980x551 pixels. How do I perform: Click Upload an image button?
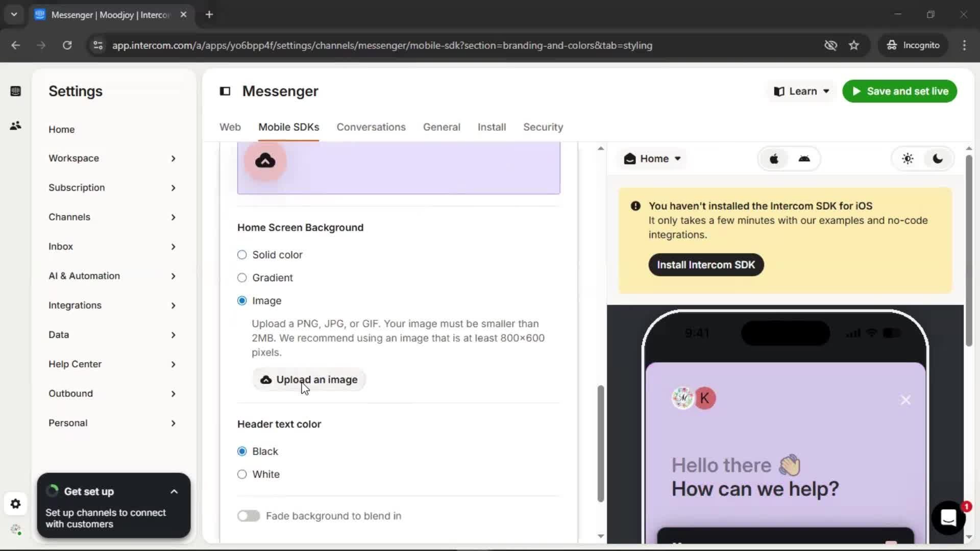click(x=309, y=380)
